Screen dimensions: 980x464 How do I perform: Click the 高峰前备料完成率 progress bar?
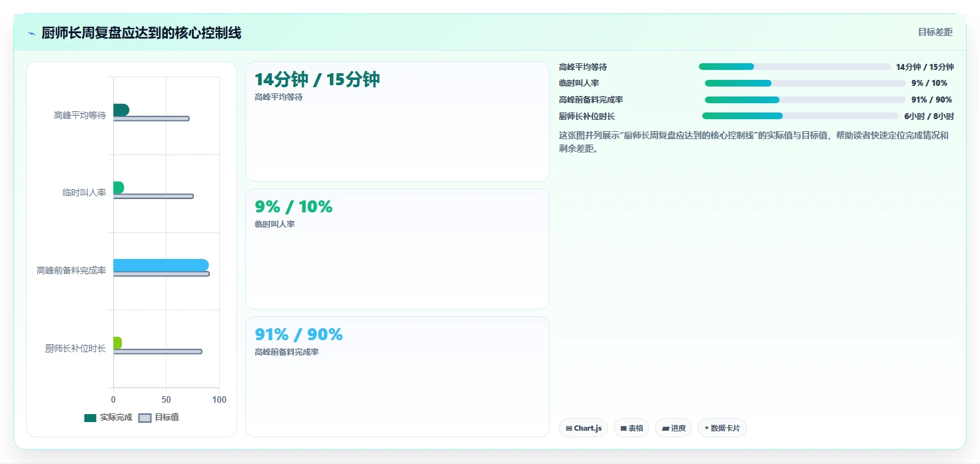point(805,100)
